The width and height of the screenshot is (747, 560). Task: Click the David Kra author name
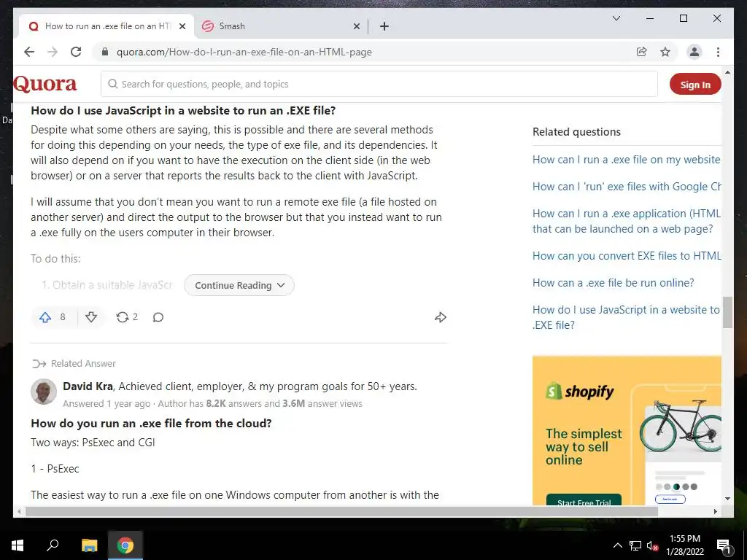88,386
